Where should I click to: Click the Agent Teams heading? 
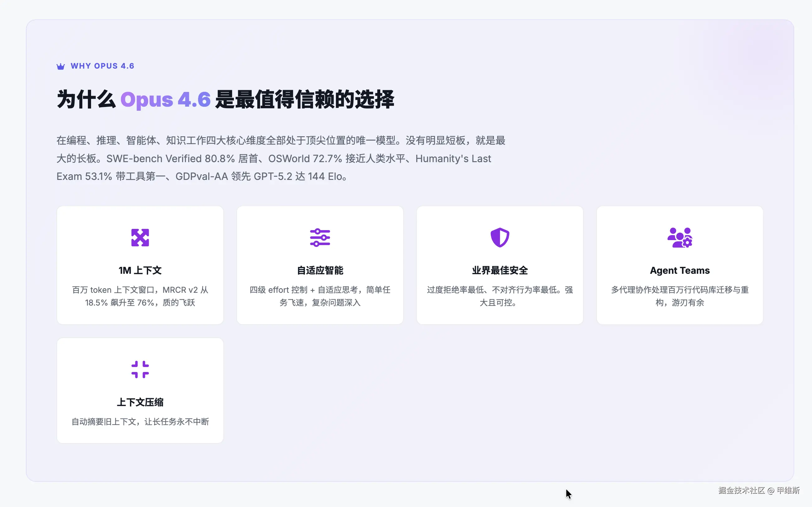click(x=679, y=270)
